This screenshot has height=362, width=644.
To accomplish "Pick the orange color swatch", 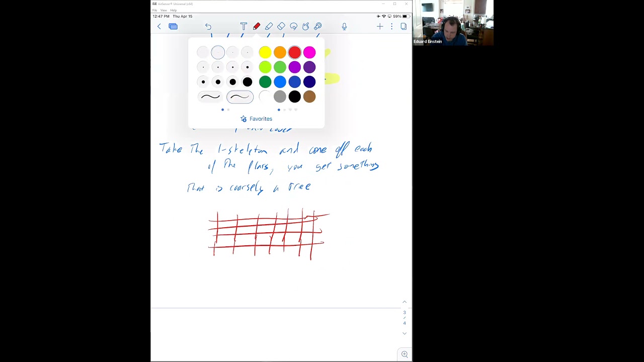I will pyautogui.click(x=280, y=52).
